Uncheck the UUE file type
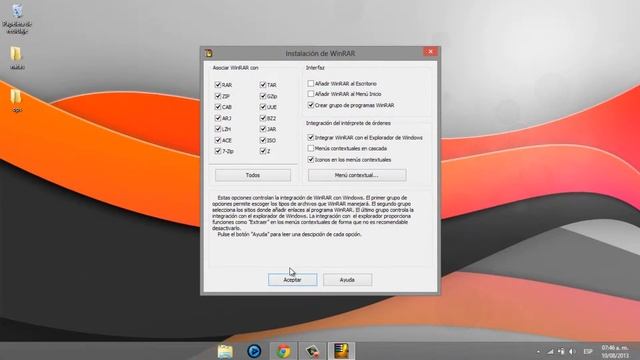The height and width of the screenshot is (360, 640). 263,107
